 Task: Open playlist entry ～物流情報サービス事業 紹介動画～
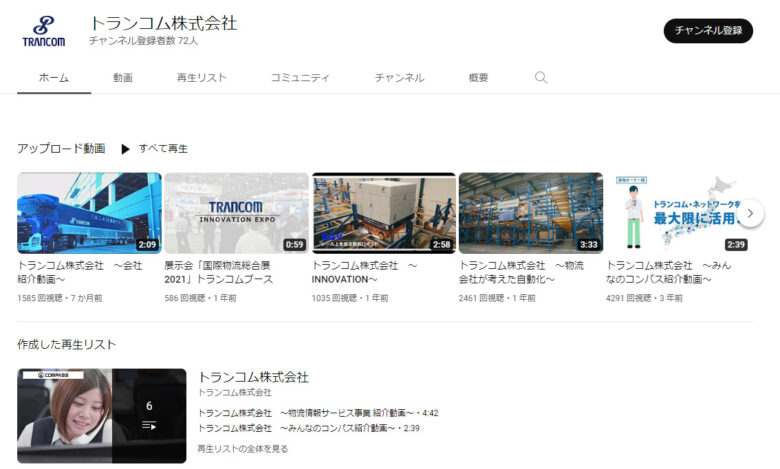[318, 413]
